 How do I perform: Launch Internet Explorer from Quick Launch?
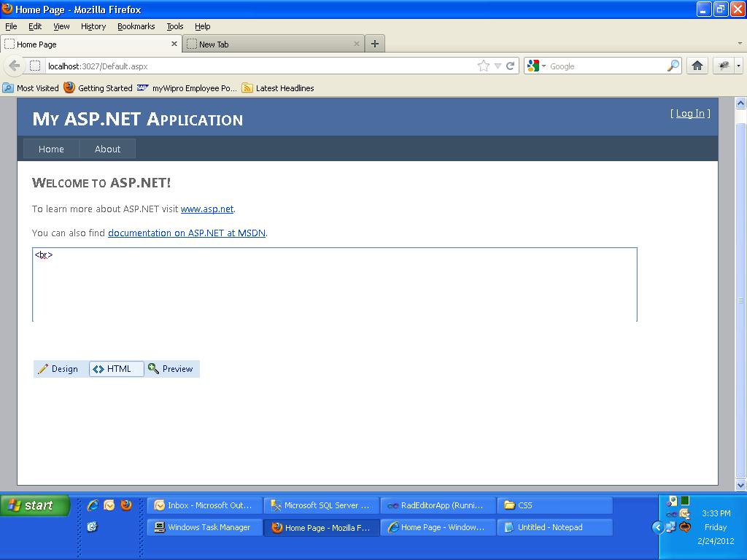coord(93,505)
